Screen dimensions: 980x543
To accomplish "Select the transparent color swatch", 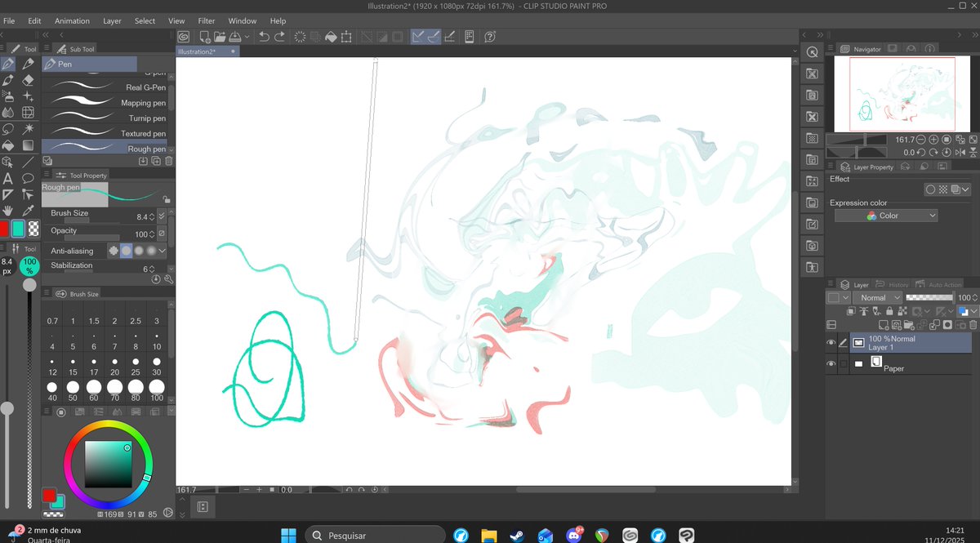I will coord(33,229).
